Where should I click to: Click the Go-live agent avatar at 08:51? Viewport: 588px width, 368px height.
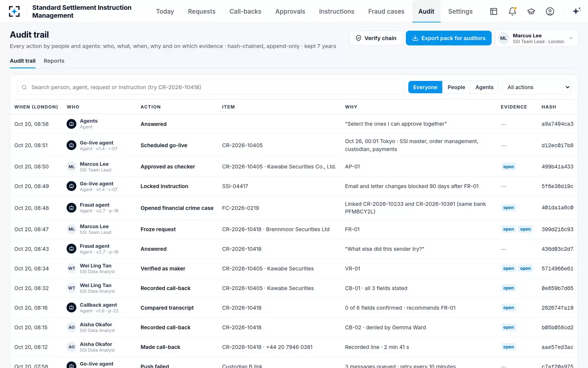click(71, 145)
